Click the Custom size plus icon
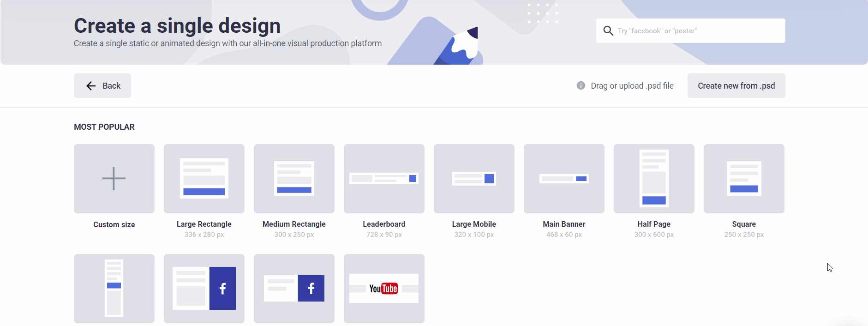Image resolution: width=868 pixels, height=326 pixels. pyautogui.click(x=114, y=179)
